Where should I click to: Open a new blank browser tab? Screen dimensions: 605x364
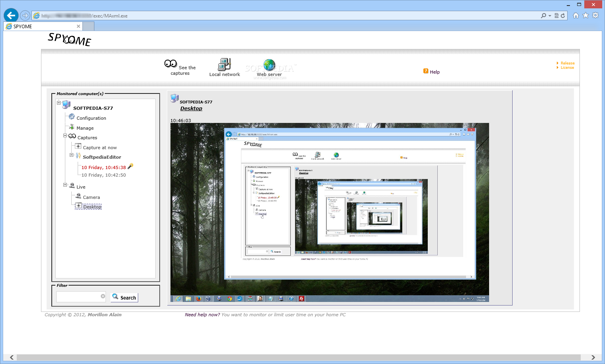click(88, 26)
